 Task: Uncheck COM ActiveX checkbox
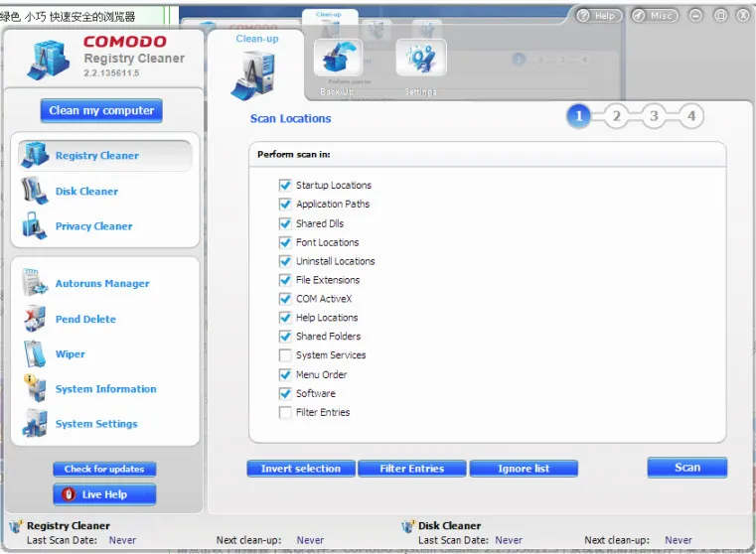(x=285, y=299)
